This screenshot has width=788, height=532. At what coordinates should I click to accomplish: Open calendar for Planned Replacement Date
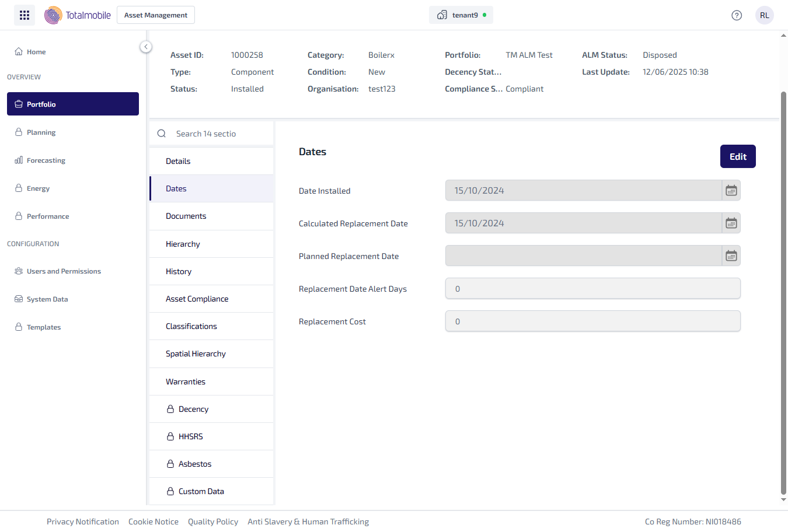[x=731, y=256]
